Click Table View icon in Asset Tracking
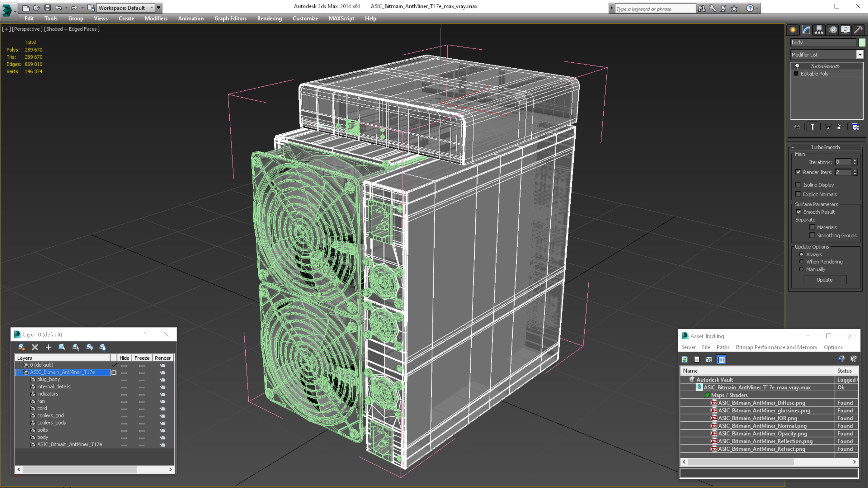Screen dimensions: 868x488 [722, 360]
